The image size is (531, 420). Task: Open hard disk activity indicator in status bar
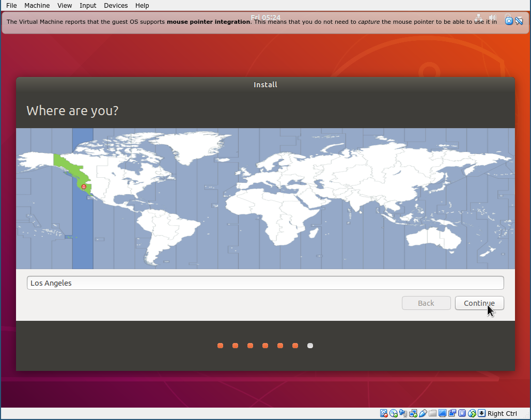point(384,413)
